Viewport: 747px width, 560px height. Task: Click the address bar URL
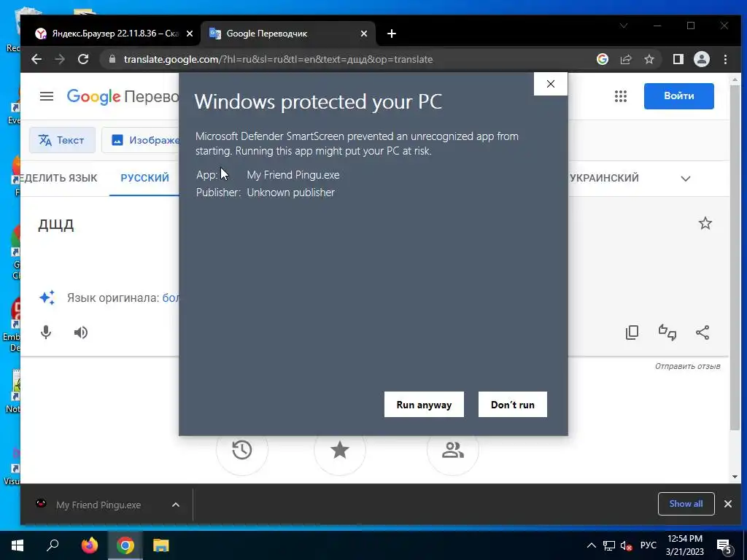click(x=278, y=59)
